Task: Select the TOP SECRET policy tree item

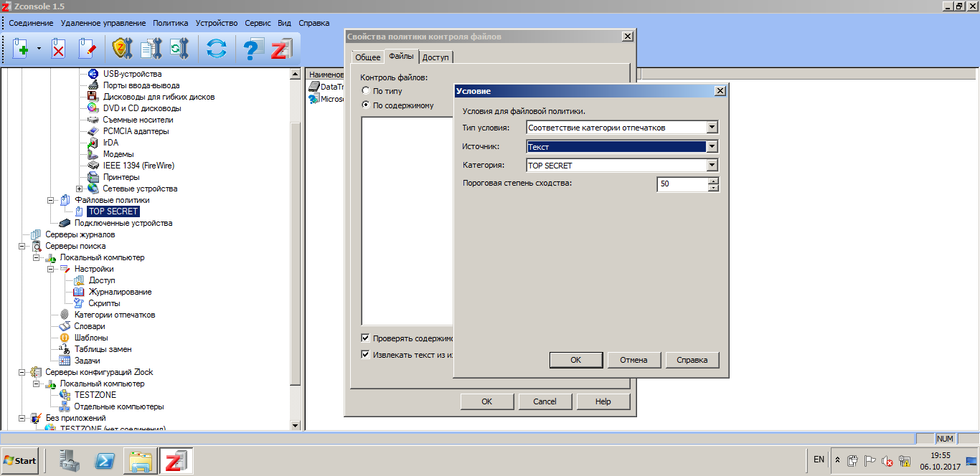Action: tap(113, 211)
